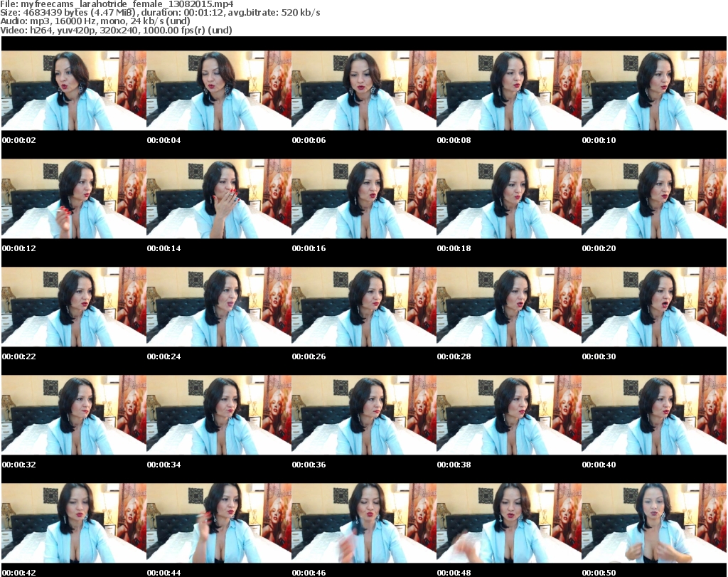This screenshot has height=577, width=728.
Task: Click the 00:00:36 timestamp label
Action: (309, 465)
